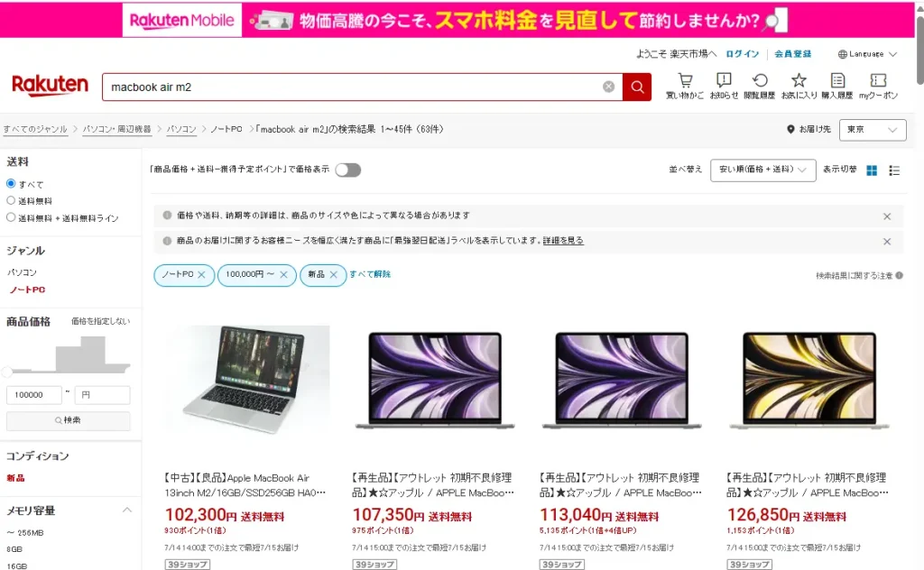
Task: Click the ログイン link
Action: tap(742, 54)
